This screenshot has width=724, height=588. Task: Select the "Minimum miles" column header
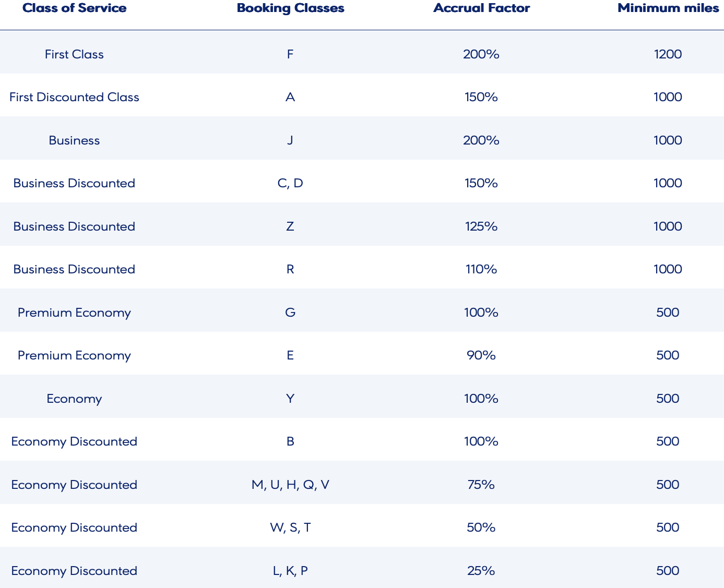[x=668, y=8]
